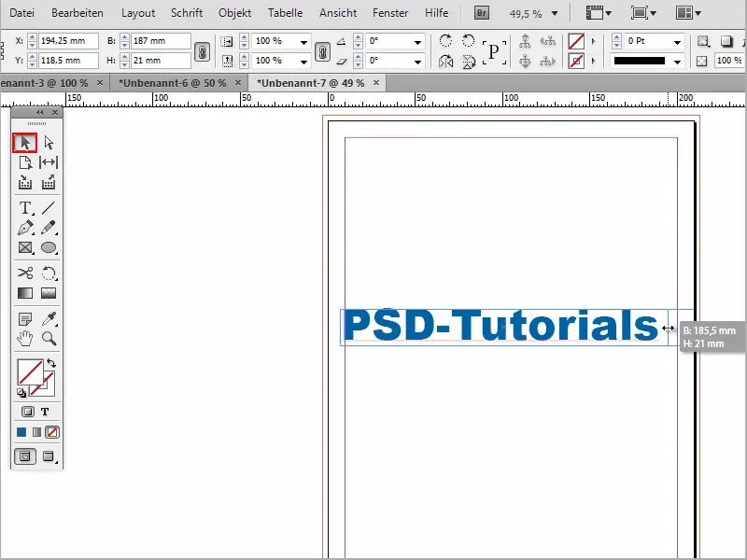Open the Bearbeiten menu
Viewport: 747px width, 560px height.
tap(78, 13)
